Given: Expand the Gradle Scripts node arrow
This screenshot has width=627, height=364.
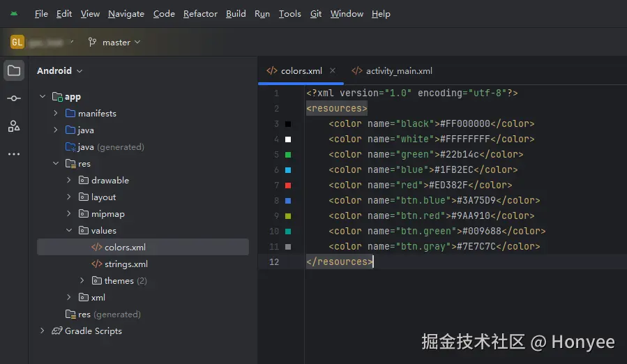Looking at the screenshot, I should (43, 331).
